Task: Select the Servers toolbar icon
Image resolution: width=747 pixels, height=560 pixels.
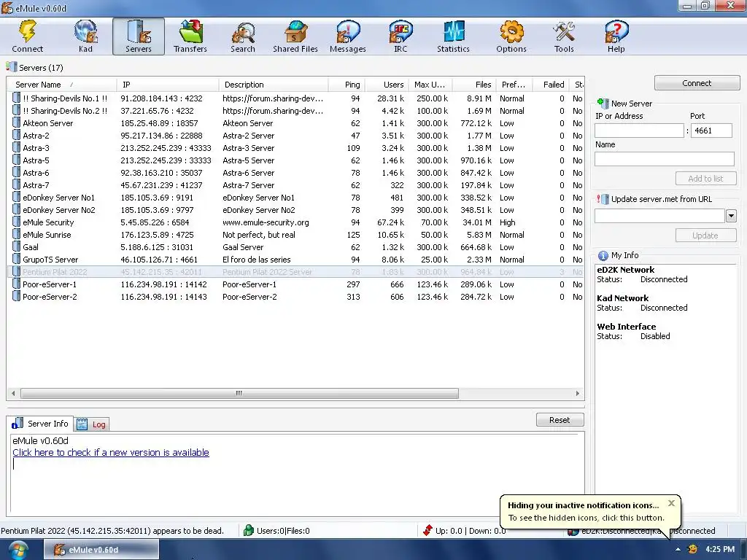Action: click(139, 36)
